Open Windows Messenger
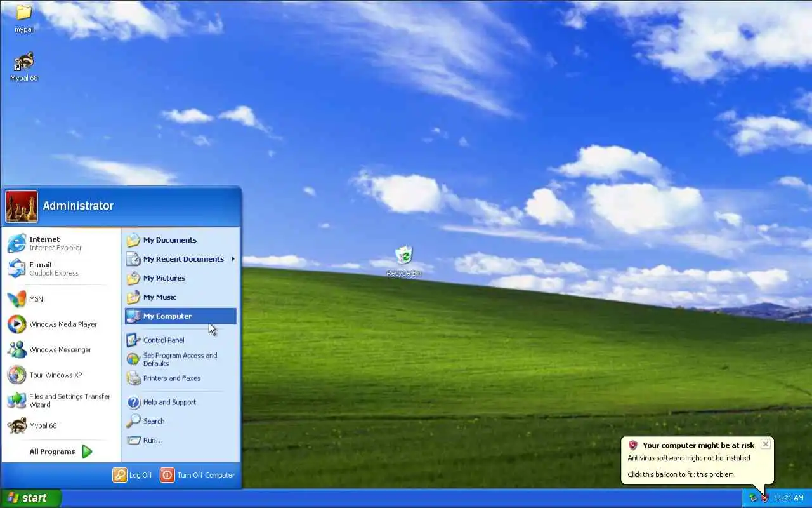The width and height of the screenshot is (812, 508). (61, 349)
